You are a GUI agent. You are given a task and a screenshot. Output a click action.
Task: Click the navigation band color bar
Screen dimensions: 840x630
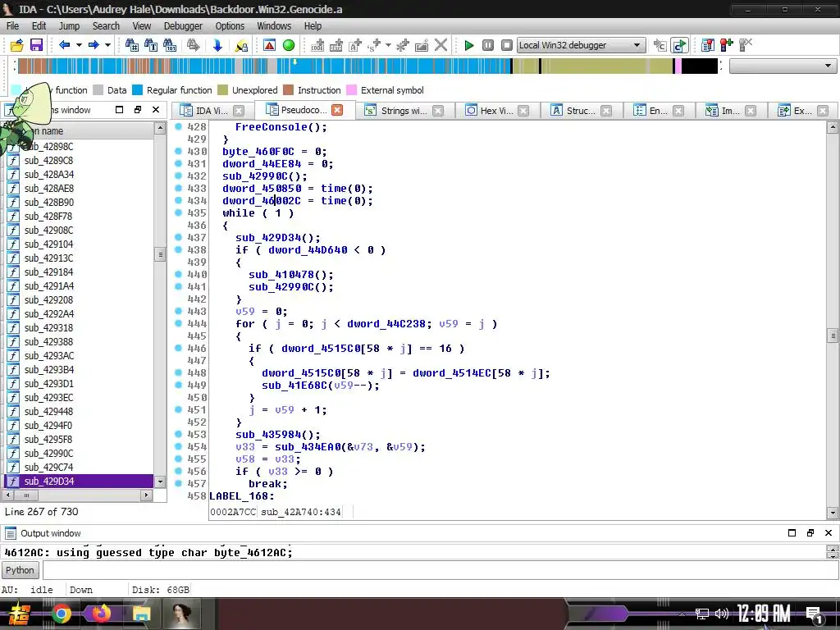pyautogui.click(x=367, y=66)
